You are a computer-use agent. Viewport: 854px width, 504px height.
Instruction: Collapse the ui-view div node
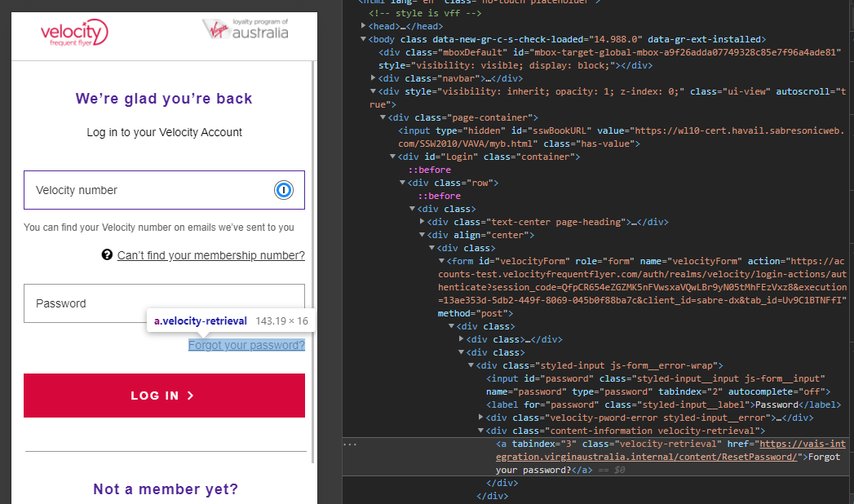[x=373, y=91]
